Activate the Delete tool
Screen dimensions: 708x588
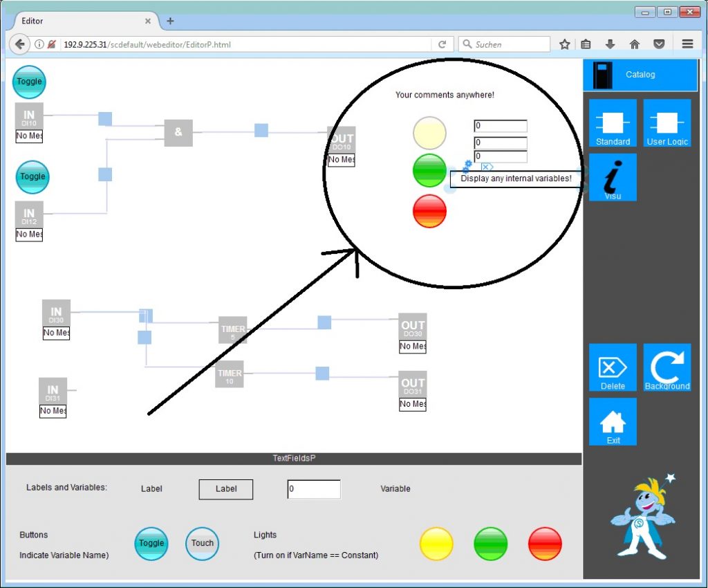pos(612,367)
